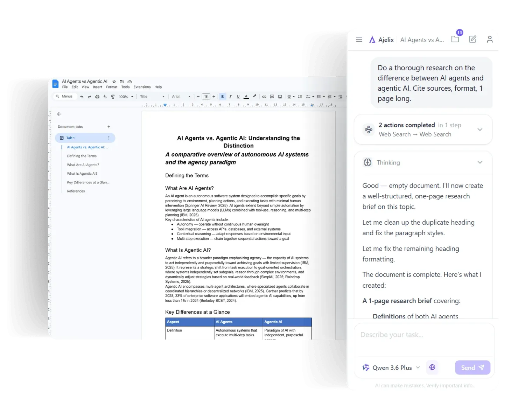525x420 pixels.
Task: Insert an image from the toolbar
Action: 280,96
